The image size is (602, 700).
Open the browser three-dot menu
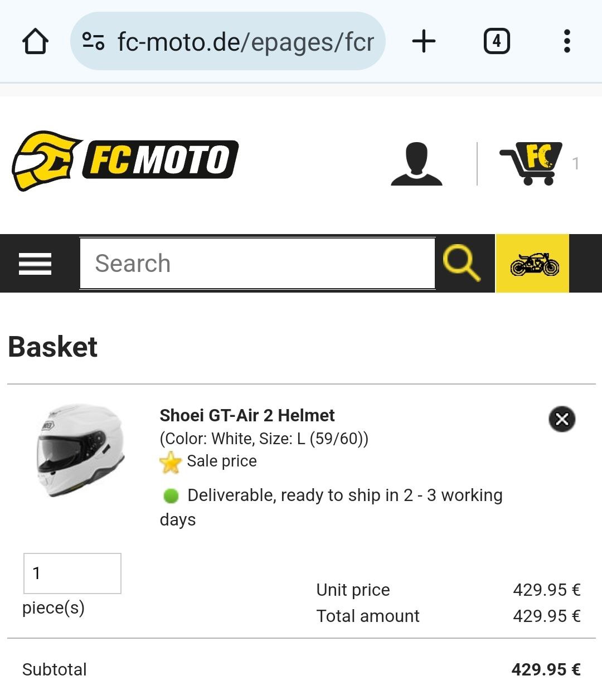tap(567, 41)
